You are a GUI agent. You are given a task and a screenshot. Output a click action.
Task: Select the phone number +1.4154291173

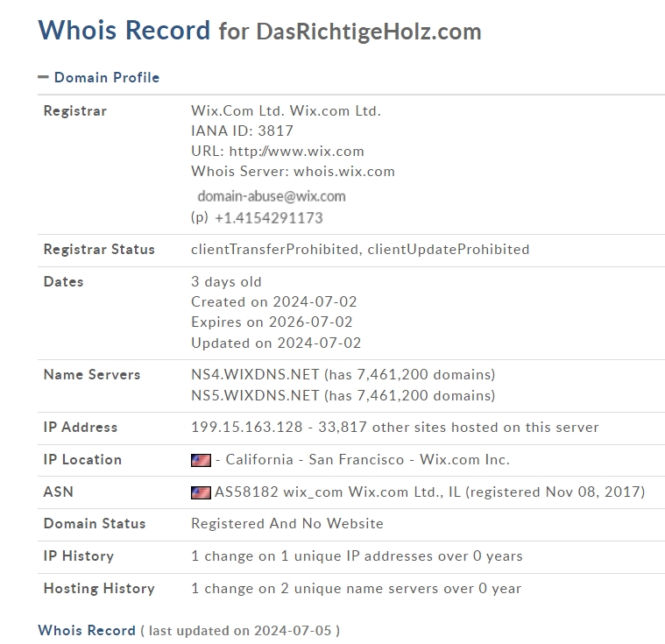[269, 218]
